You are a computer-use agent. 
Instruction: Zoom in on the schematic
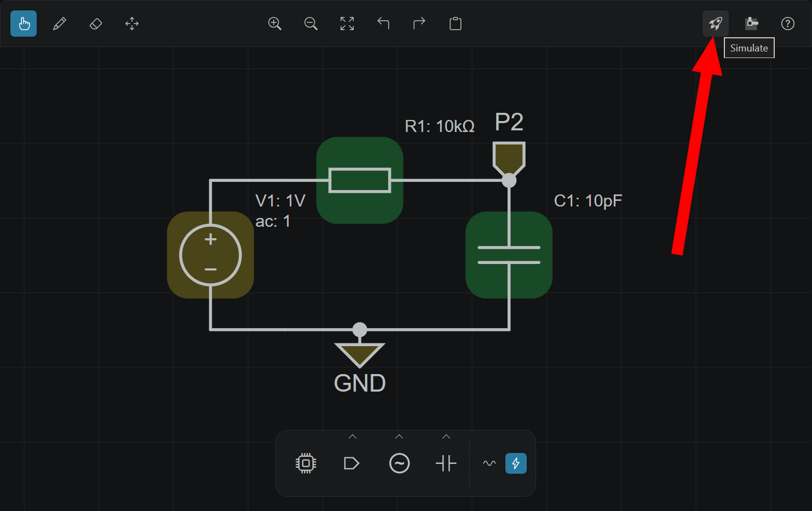tap(275, 24)
